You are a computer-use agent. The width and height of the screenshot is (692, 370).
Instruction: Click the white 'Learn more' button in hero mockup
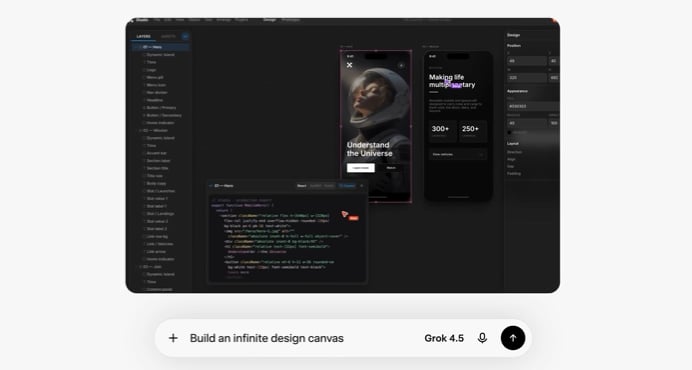pyautogui.click(x=361, y=168)
